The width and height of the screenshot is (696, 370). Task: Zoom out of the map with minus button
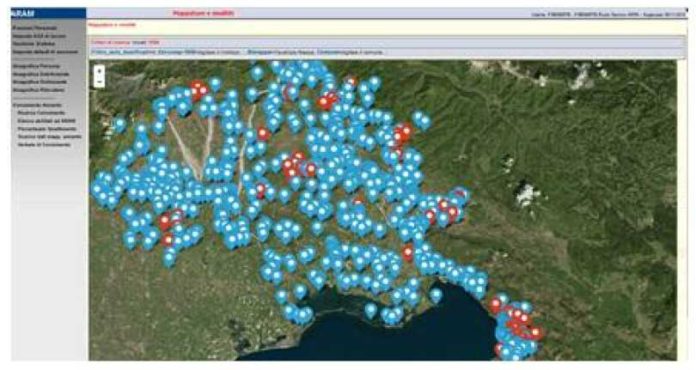point(99,81)
